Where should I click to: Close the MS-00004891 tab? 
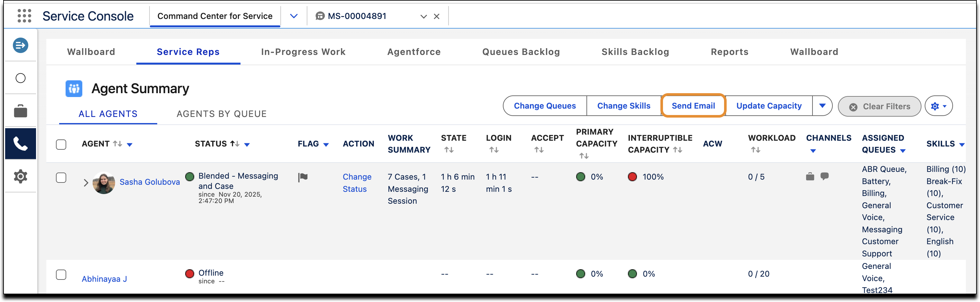(x=437, y=16)
